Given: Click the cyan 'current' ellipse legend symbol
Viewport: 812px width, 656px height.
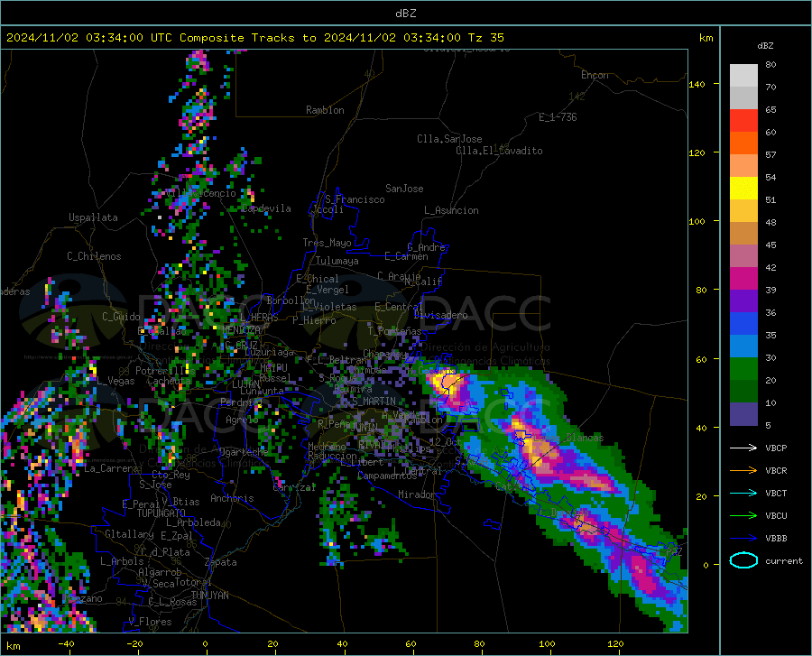Looking at the screenshot, I should [x=743, y=560].
